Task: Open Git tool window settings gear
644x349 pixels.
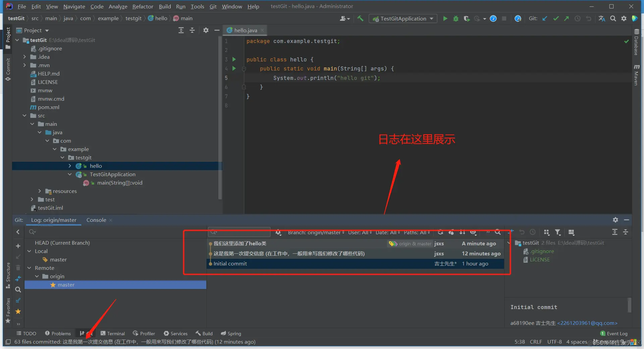Action: coord(615,220)
